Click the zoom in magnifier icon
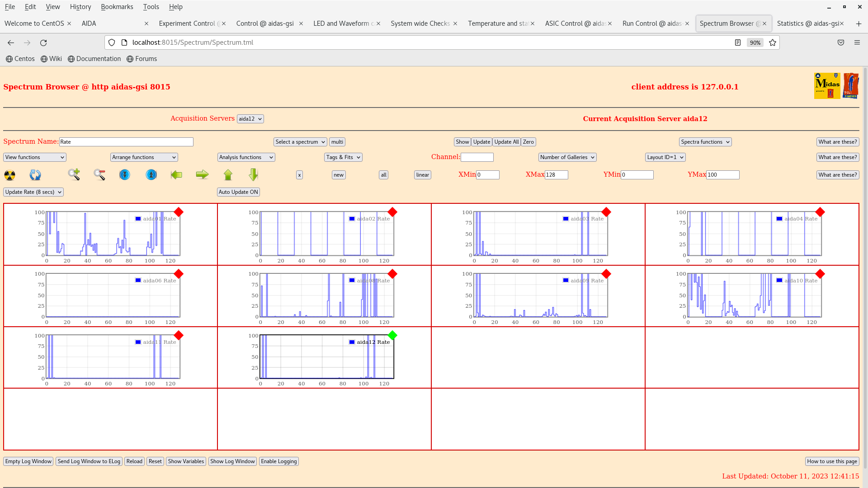Image resolution: width=868 pixels, height=488 pixels. (x=74, y=174)
